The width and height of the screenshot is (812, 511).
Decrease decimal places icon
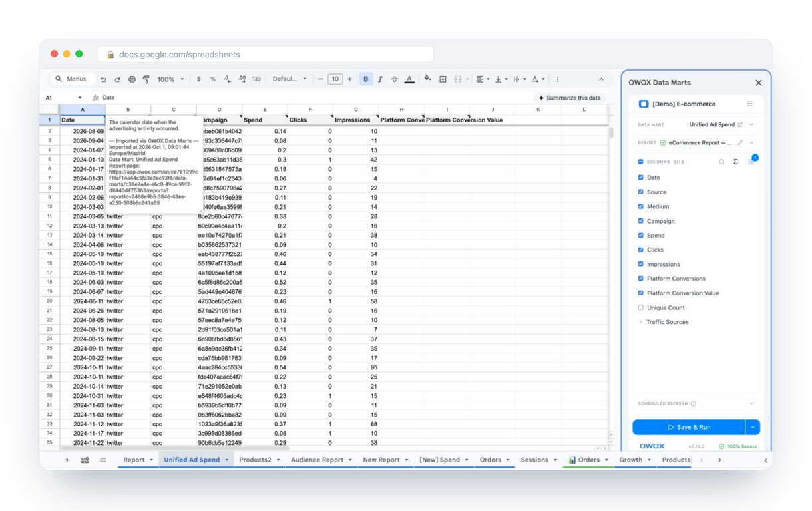pyautogui.click(x=227, y=79)
